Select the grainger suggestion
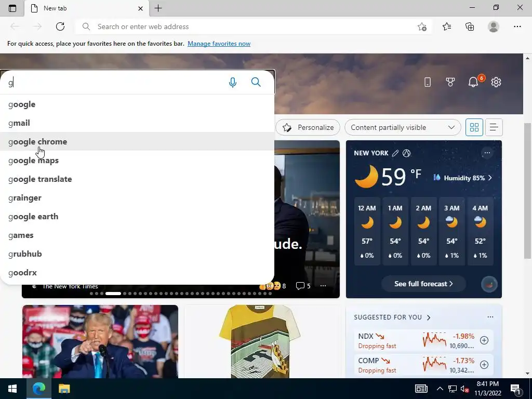The height and width of the screenshot is (399, 532). pyautogui.click(x=137, y=197)
